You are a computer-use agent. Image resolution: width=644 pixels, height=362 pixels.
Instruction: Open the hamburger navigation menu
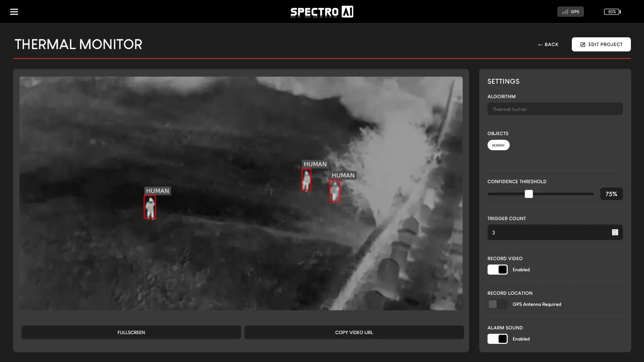14,11
